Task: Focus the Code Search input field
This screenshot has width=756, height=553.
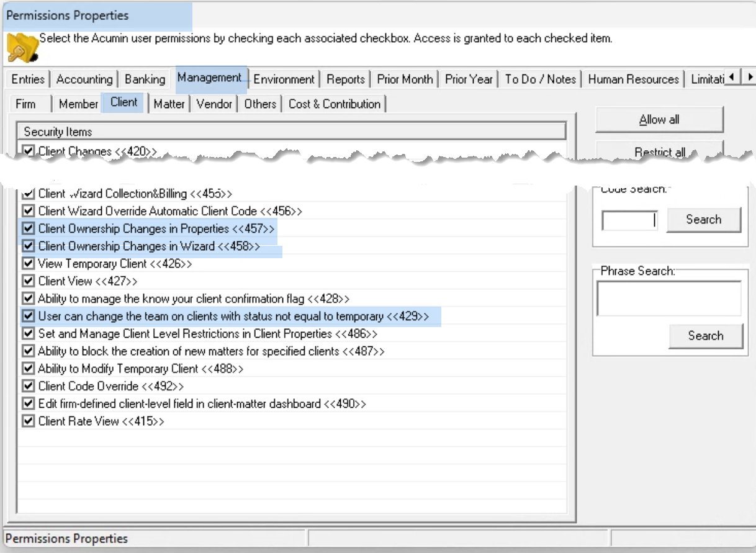Action: click(x=629, y=220)
